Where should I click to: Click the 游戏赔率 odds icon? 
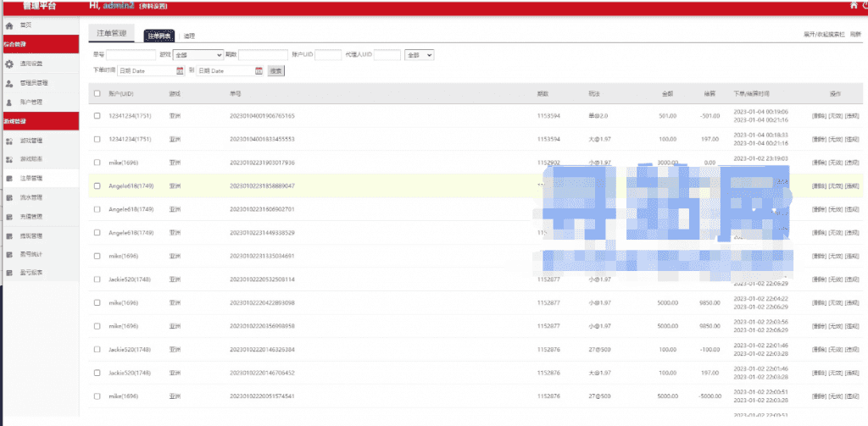pos(8,159)
